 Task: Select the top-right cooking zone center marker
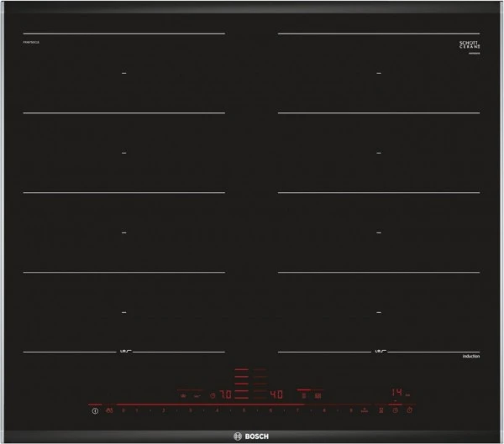pos(378,74)
